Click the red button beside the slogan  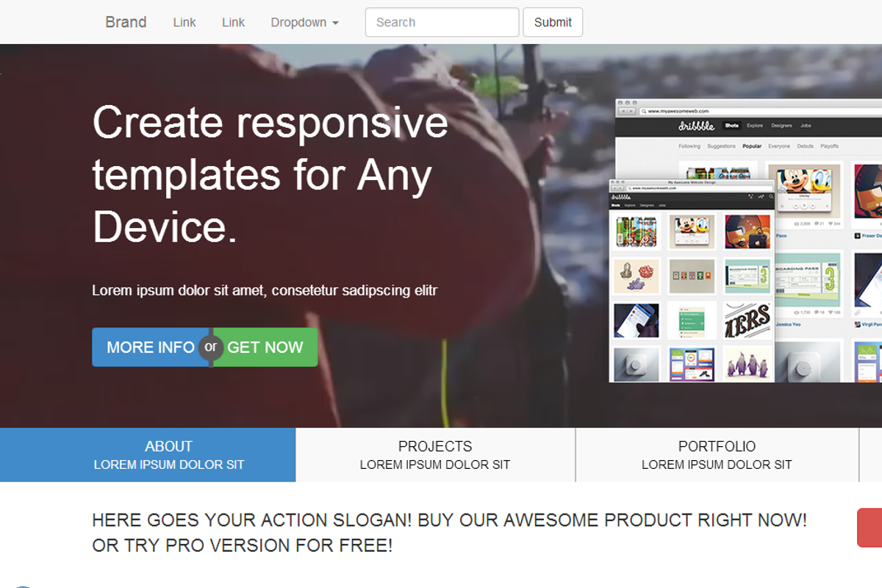tap(870, 528)
